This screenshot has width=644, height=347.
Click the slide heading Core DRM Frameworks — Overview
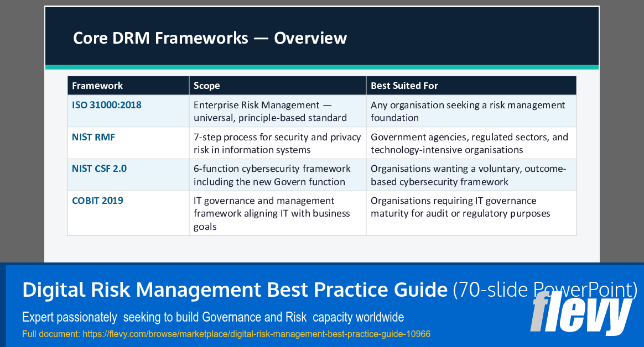tap(210, 38)
